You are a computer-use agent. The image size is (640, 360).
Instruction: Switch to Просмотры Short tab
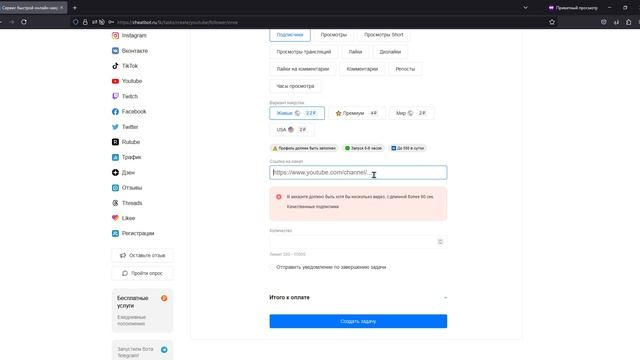coord(384,35)
